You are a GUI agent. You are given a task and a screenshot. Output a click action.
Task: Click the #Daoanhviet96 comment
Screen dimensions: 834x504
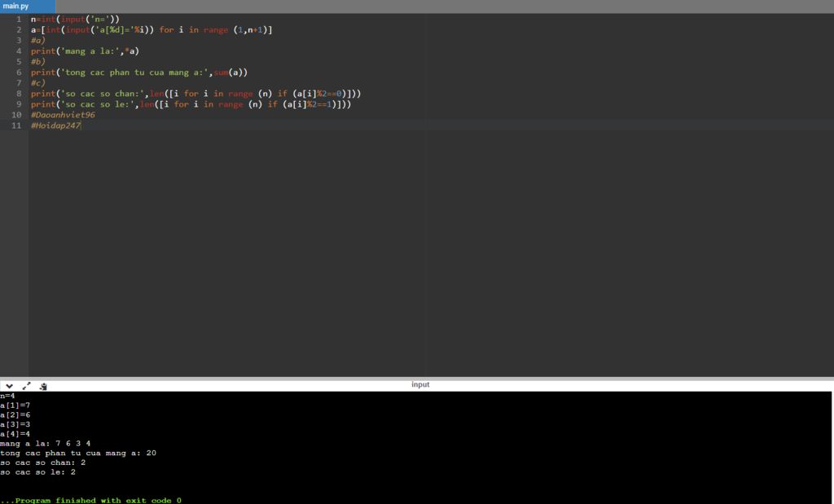coord(63,115)
